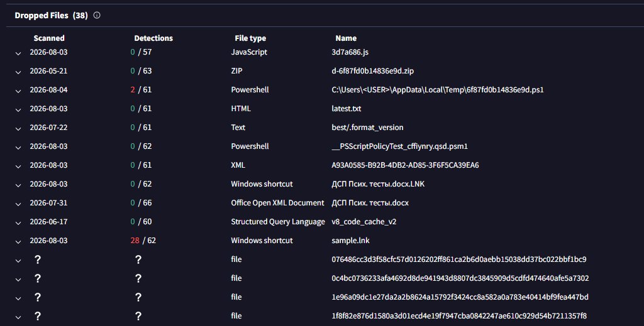
Task: Open d-6f87fd0b14836e9d.zip file name
Action: pos(372,71)
